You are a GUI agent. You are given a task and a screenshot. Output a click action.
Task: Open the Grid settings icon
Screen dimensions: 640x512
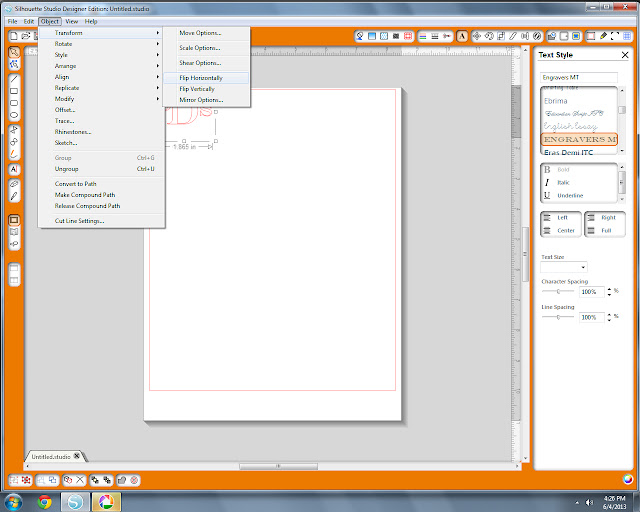click(x=627, y=36)
